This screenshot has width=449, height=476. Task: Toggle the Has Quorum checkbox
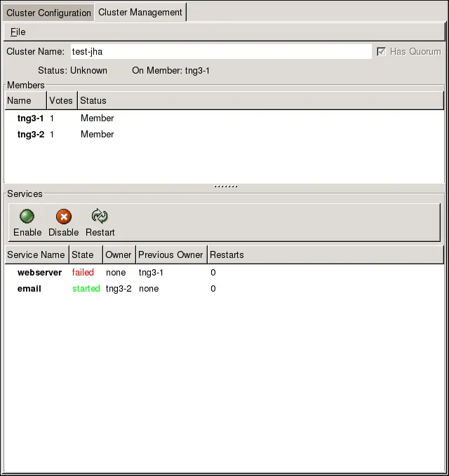381,51
